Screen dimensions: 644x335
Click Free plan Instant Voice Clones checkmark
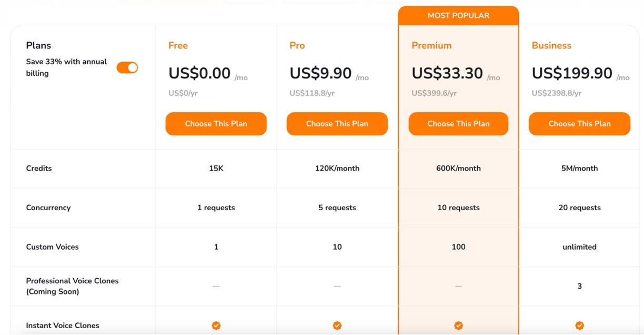tap(216, 326)
